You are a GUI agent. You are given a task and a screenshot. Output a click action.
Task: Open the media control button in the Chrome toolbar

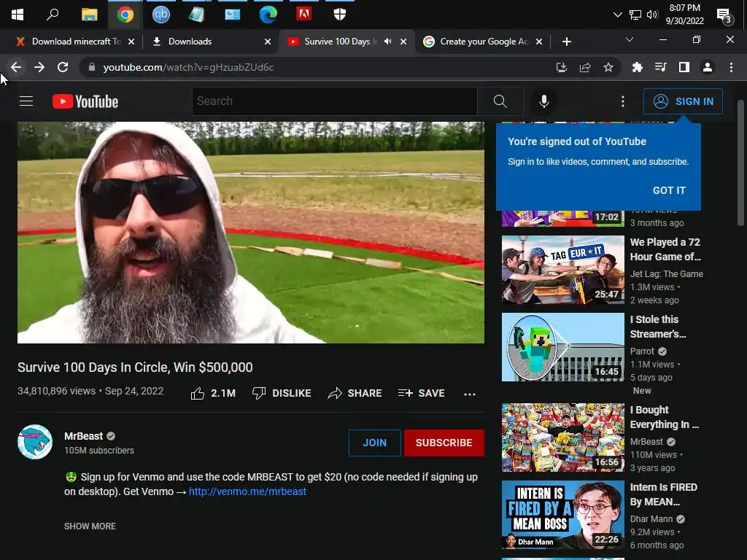pyautogui.click(x=661, y=68)
